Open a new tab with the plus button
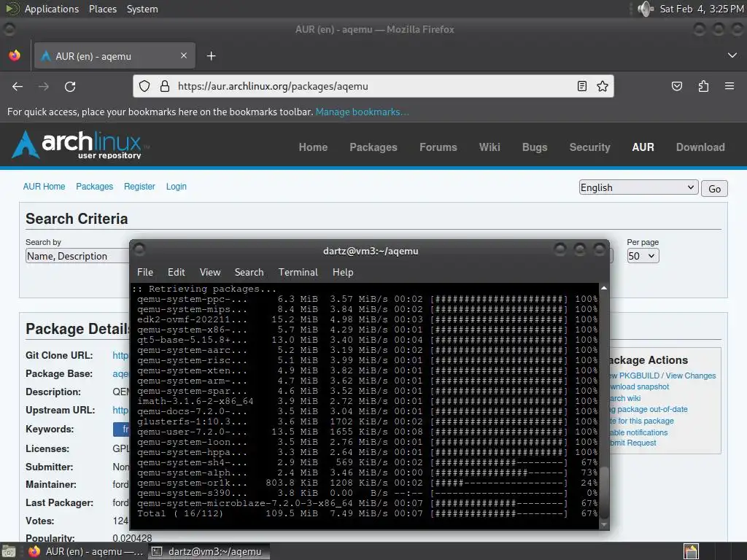Viewport: 747px width, 560px height. coord(211,56)
